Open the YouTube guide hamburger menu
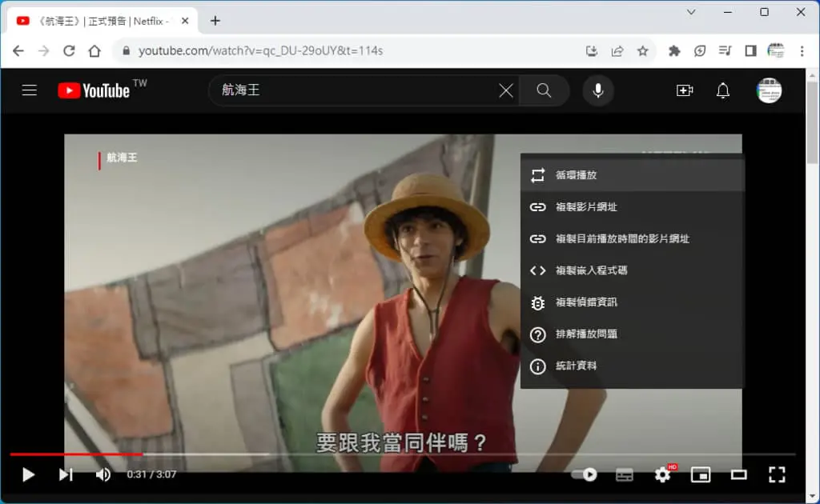Viewport: 820px width, 504px height. (x=30, y=90)
